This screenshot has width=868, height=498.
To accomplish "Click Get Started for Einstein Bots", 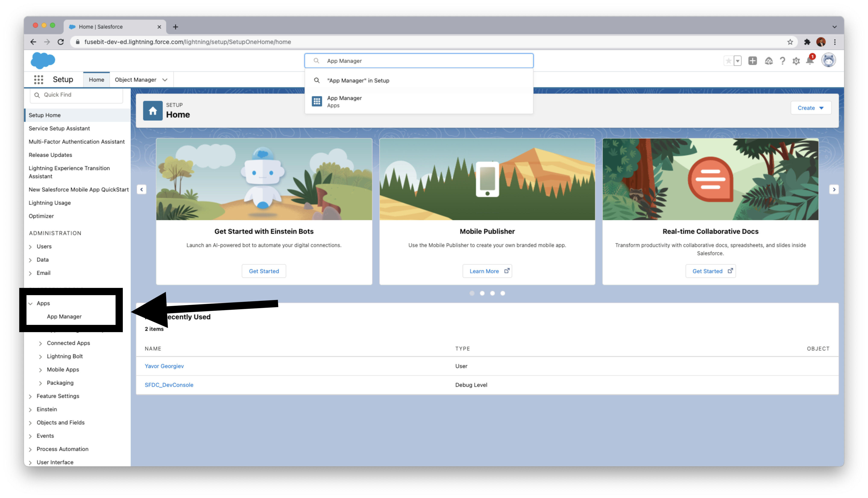I will [264, 271].
